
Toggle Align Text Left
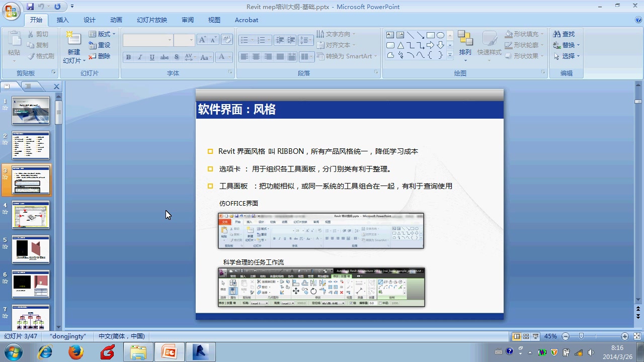245,57
